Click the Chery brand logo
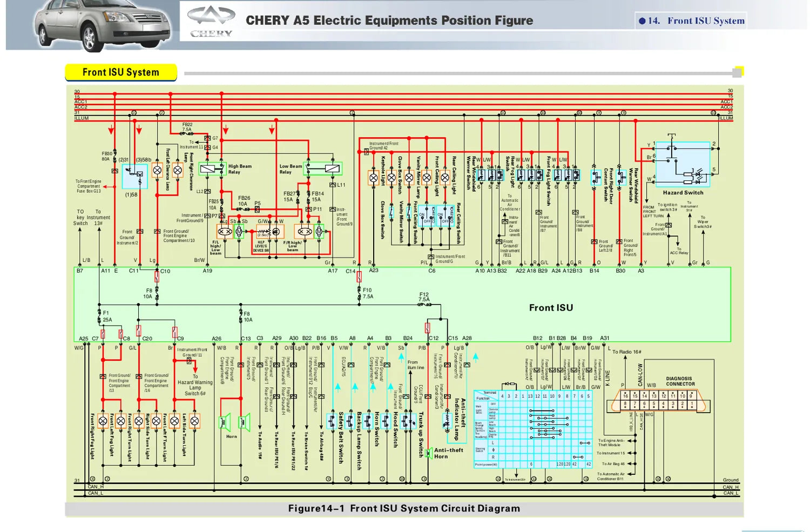The image size is (810, 532). point(211,21)
